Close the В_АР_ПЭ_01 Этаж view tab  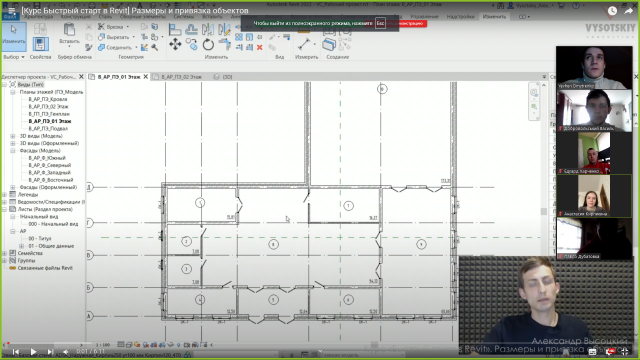click(x=145, y=77)
